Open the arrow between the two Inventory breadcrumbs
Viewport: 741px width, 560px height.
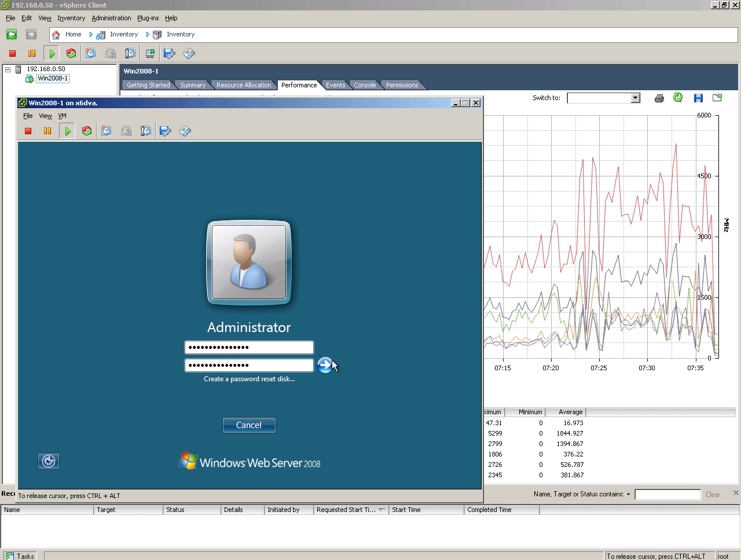click(x=148, y=35)
